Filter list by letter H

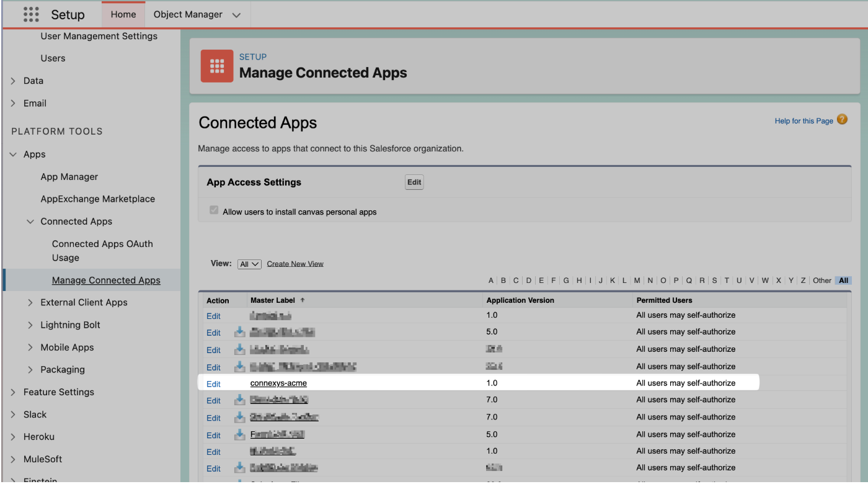pos(579,280)
